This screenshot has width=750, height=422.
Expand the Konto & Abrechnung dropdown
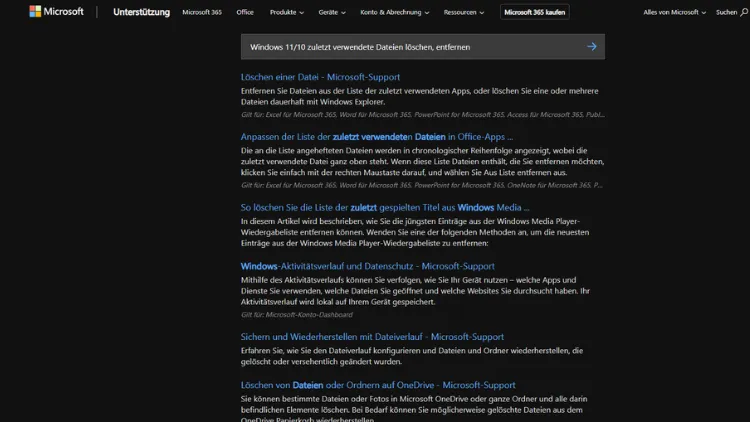[x=395, y=12]
